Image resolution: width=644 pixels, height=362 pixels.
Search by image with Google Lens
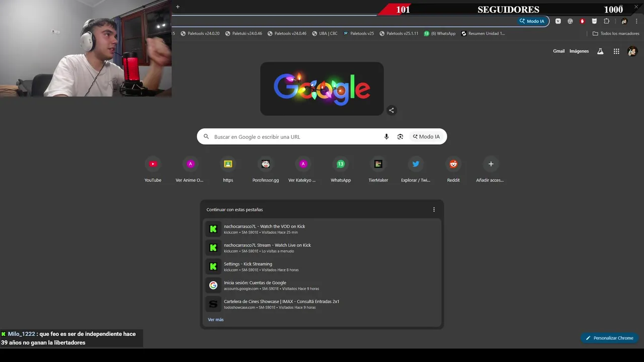point(400,137)
